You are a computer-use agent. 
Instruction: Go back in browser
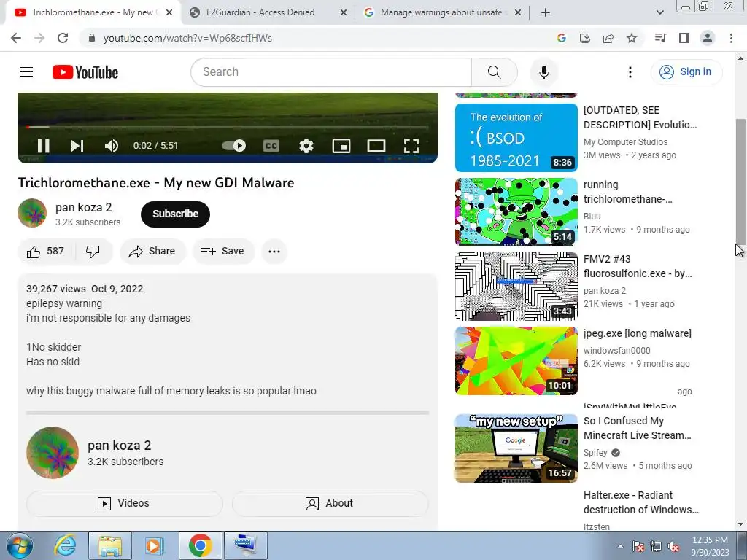click(x=16, y=38)
